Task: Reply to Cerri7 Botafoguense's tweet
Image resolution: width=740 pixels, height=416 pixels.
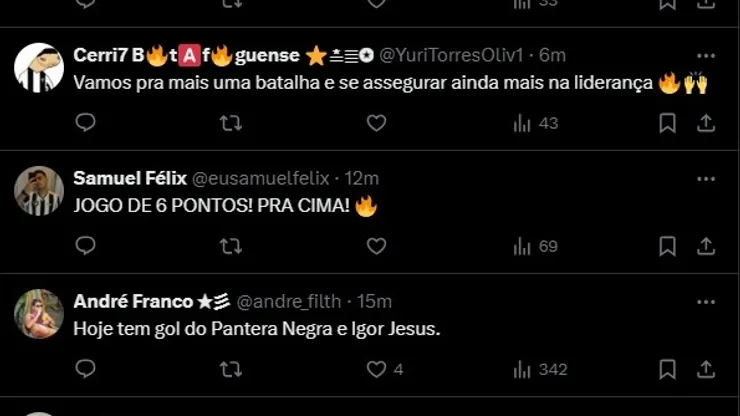Action: pos(86,123)
